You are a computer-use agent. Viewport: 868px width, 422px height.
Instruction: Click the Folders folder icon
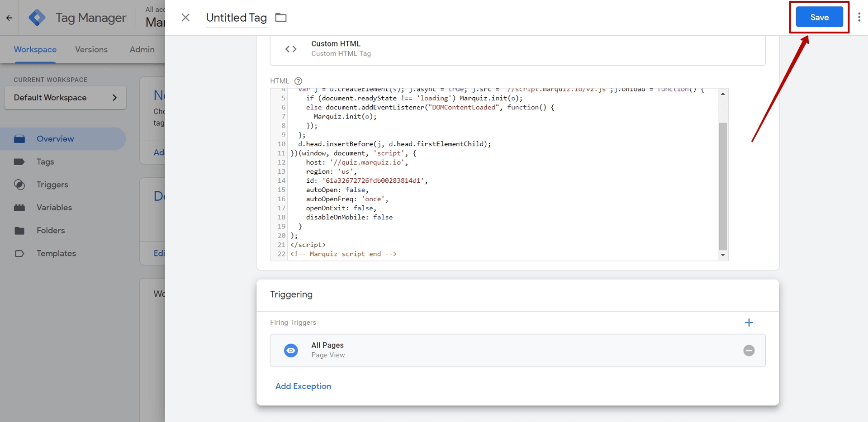[x=19, y=231]
